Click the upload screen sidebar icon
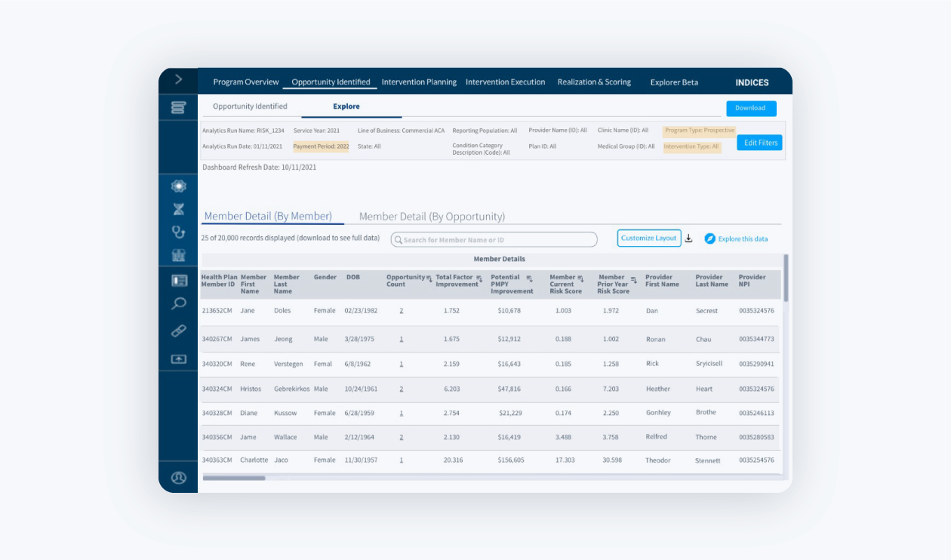Viewport: 951px width, 560px height. pyautogui.click(x=179, y=359)
